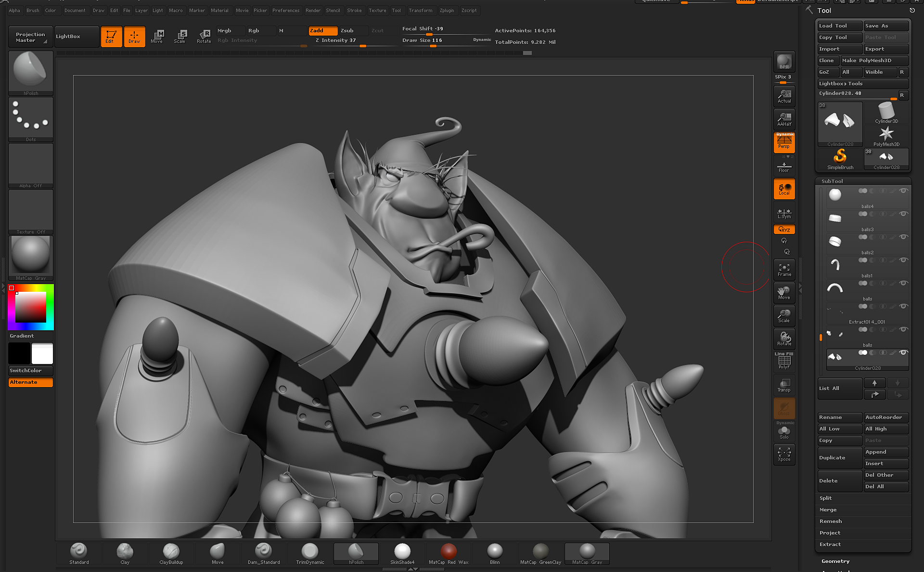This screenshot has width=924, height=572.
Task: Click Make PolyMesh3D button
Action: (x=874, y=61)
